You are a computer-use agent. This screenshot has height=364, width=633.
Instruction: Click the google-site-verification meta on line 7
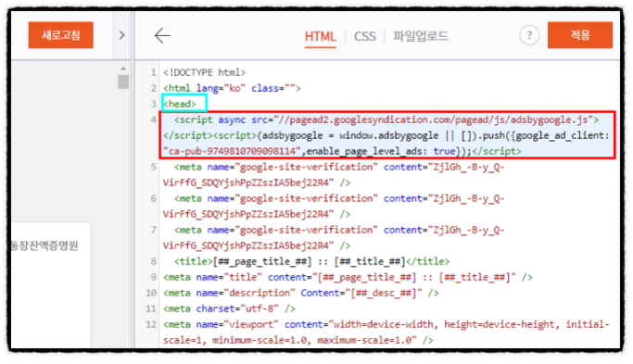[x=334, y=238]
